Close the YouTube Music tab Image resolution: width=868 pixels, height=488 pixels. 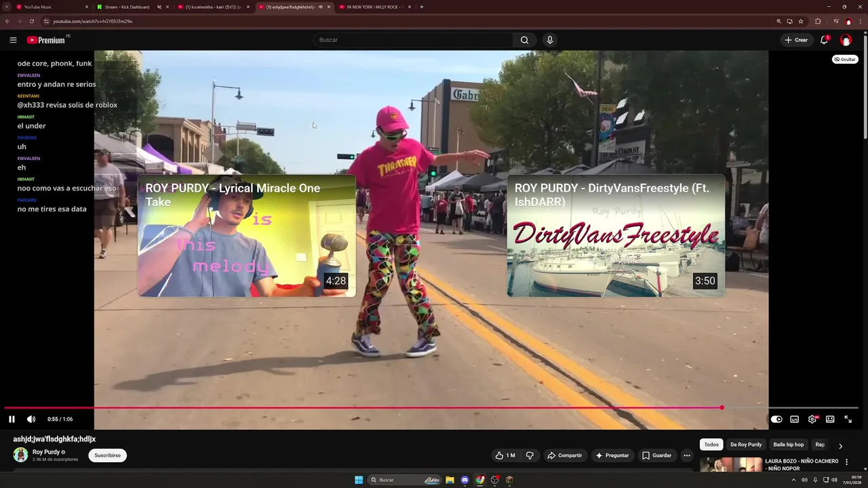coord(87,7)
